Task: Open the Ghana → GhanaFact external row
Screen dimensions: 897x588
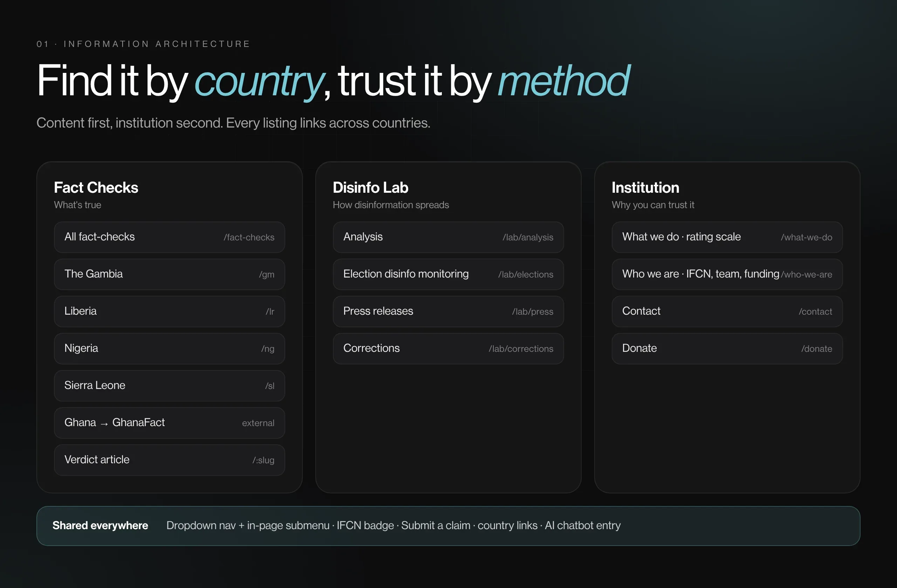Action: (169, 423)
